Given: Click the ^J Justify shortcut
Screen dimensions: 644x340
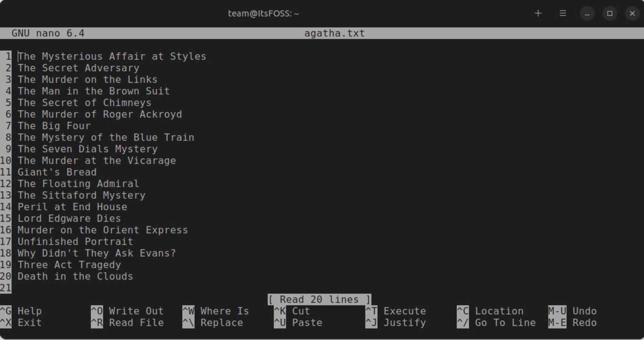Looking at the screenshot, I should [396, 323].
